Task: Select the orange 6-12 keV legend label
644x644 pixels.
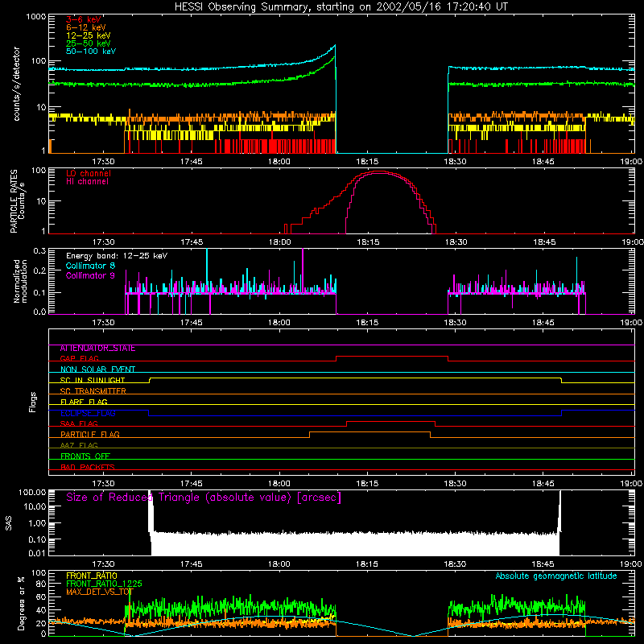Action: (86, 27)
